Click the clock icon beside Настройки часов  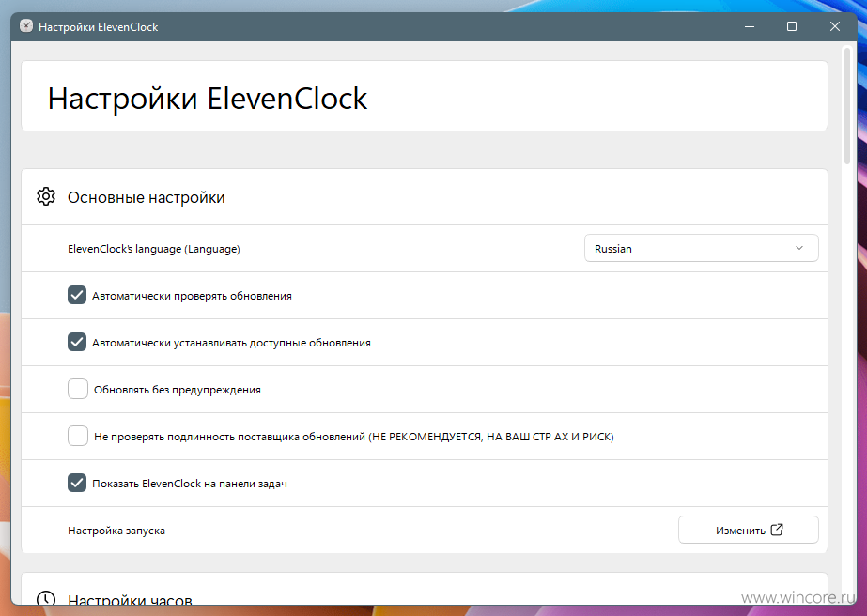tap(46, 599)
